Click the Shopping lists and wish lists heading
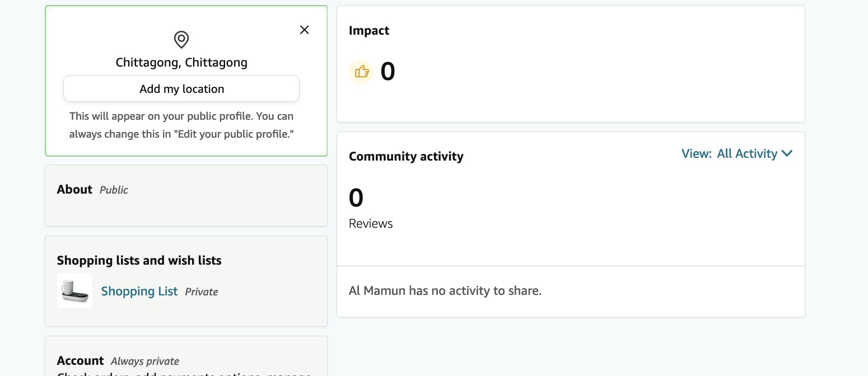This screenshot has height=376, width=868. pyautogui.click(x=139, y=260)
